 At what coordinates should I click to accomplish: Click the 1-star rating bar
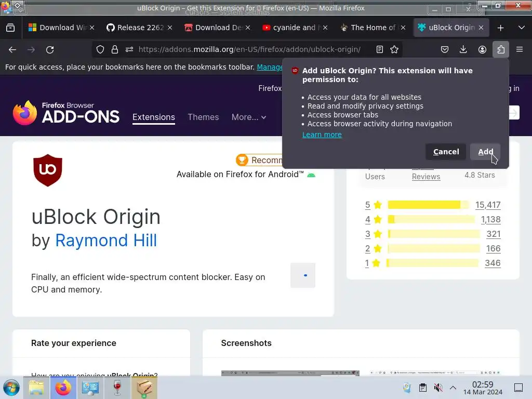click(x=432, y=263)
